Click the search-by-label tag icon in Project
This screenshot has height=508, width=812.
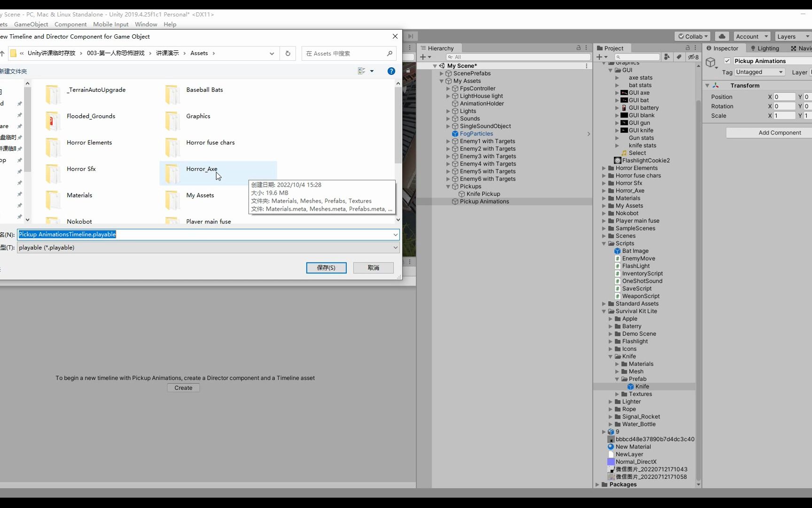click(679, 57)
